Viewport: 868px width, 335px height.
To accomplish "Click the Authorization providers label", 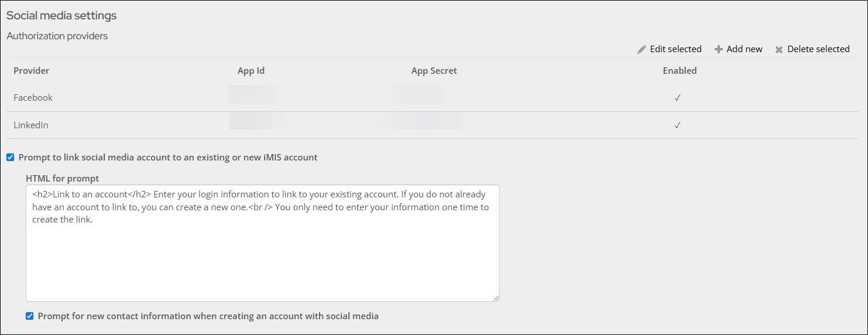I will 57,36.
